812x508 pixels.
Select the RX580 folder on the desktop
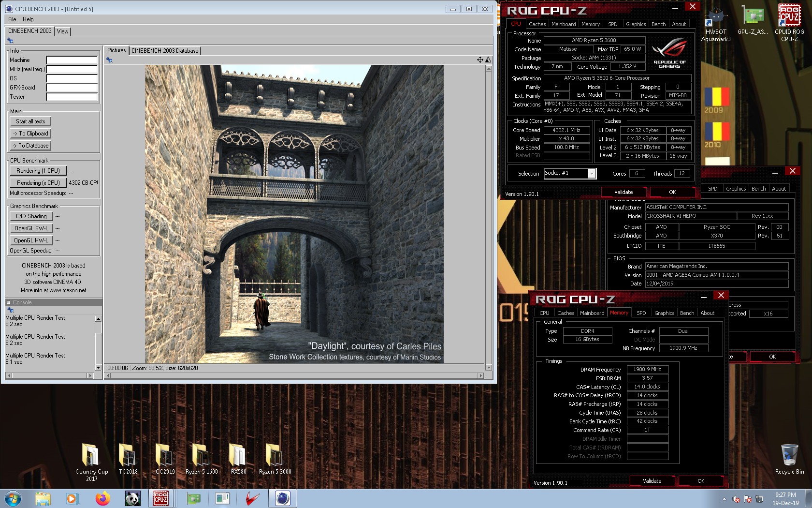coord(238,459)
